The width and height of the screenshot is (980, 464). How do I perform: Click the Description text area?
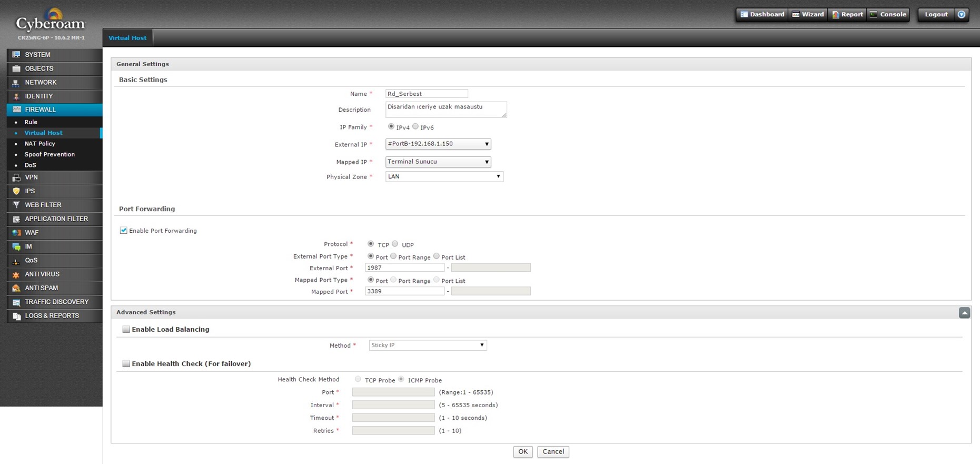coord(446,110)
